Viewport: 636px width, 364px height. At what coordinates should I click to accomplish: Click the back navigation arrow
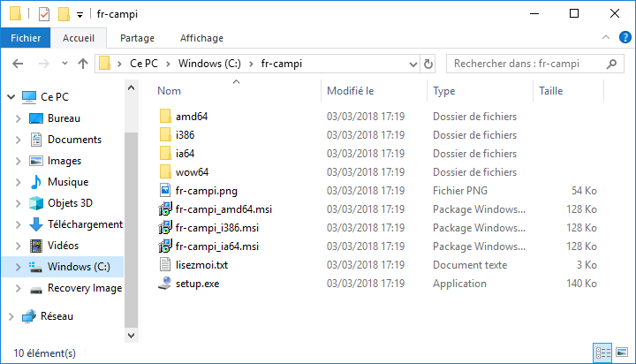pos(18,64)
